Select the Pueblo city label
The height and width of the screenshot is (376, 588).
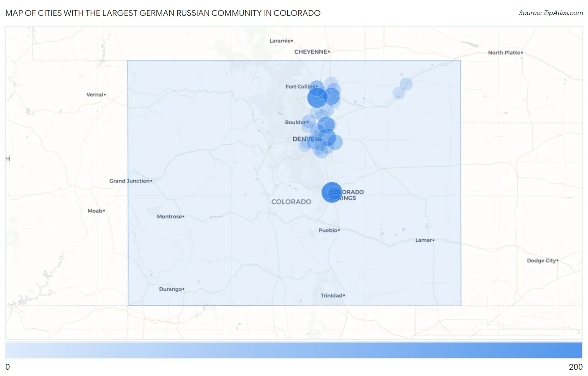tap(329, 230)
